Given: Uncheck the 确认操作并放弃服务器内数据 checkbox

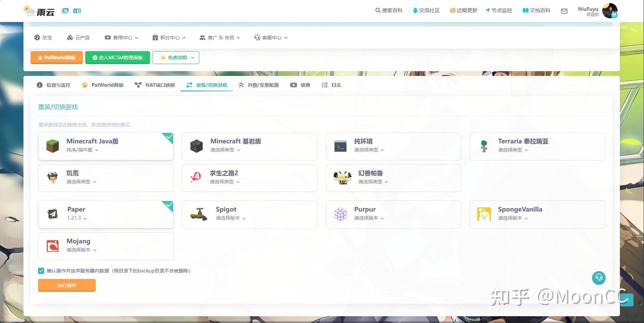Looking at the screenshot, I should [41, 271].
